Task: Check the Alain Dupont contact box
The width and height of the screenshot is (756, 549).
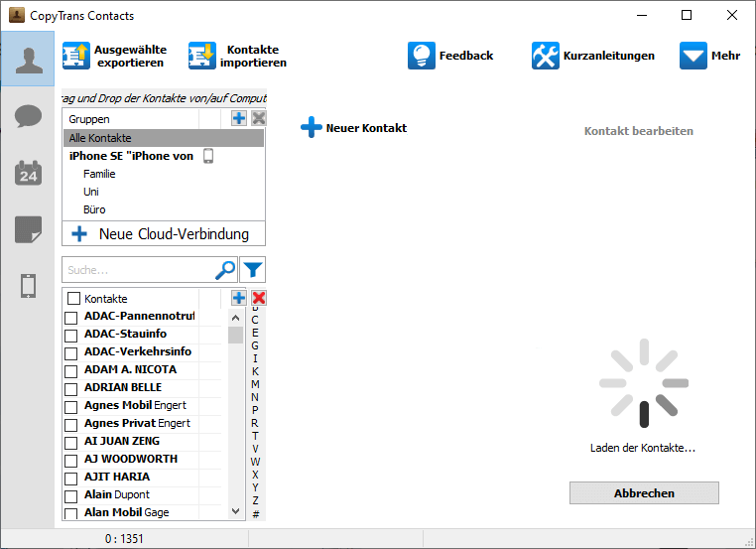Action: coord(70,496)
